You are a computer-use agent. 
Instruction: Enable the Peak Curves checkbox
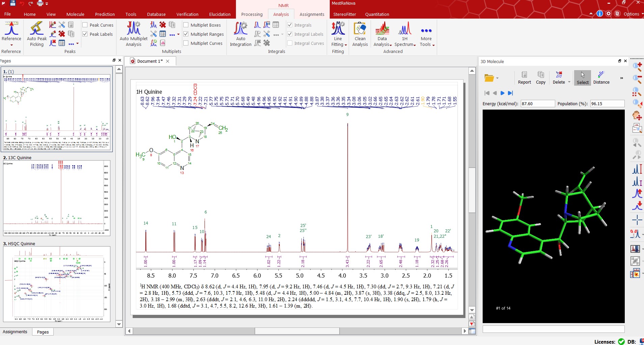tap(85, 25)
